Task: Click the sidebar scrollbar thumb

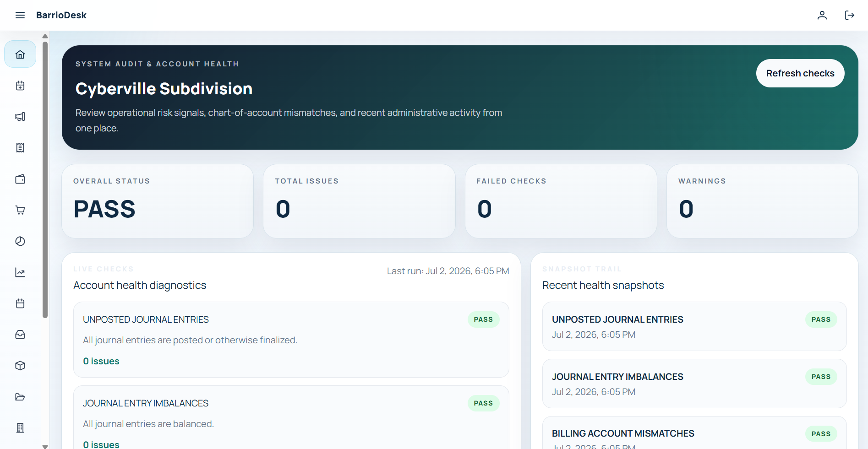Action: 45,179
